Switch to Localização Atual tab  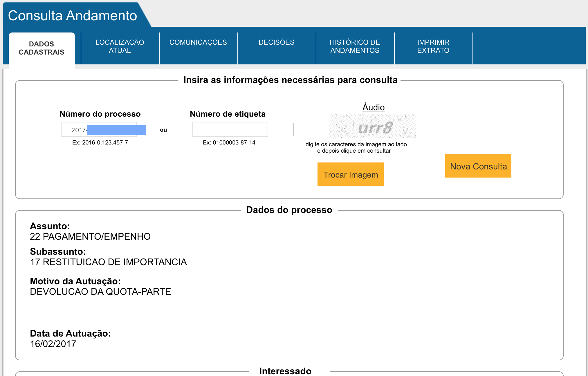point(120,46)
